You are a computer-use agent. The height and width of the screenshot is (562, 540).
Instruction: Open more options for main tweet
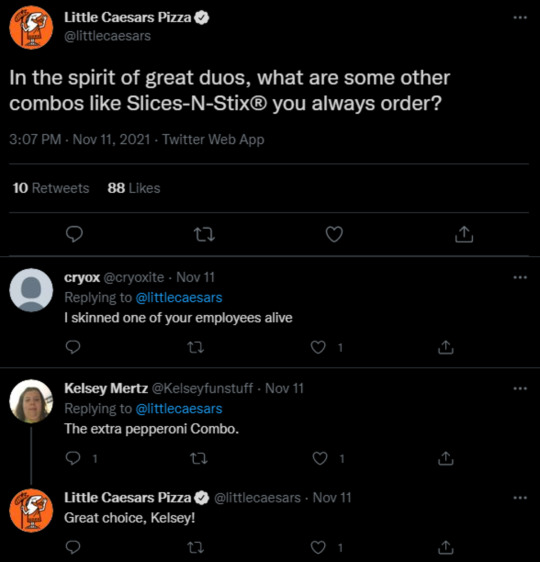[520, 17]
